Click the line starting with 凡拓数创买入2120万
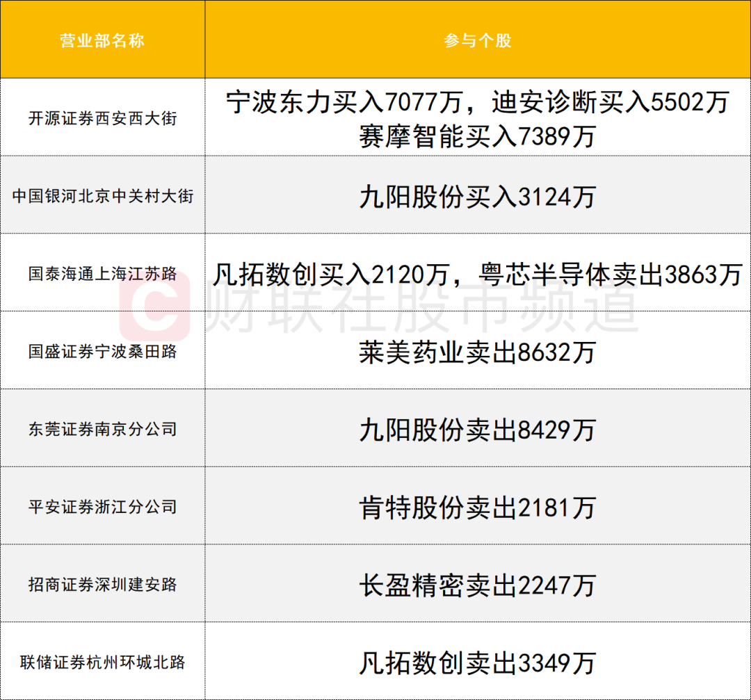This screenshot has width=751, height=700. point(478,275)
